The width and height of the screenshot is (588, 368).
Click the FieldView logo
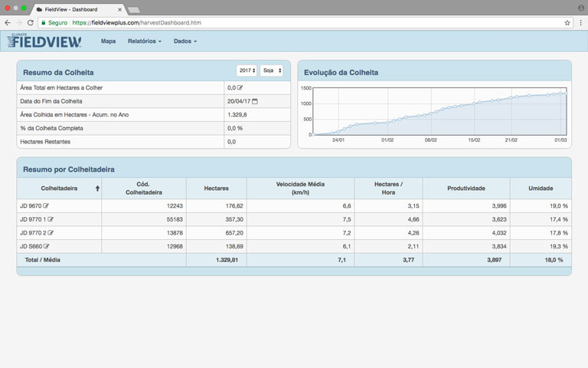44,41
